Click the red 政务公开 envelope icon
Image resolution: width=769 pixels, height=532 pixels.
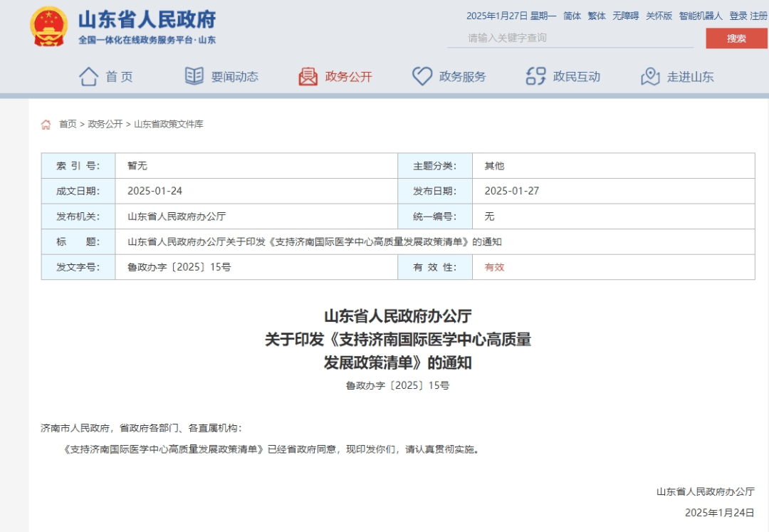click(x=307, y=76)
